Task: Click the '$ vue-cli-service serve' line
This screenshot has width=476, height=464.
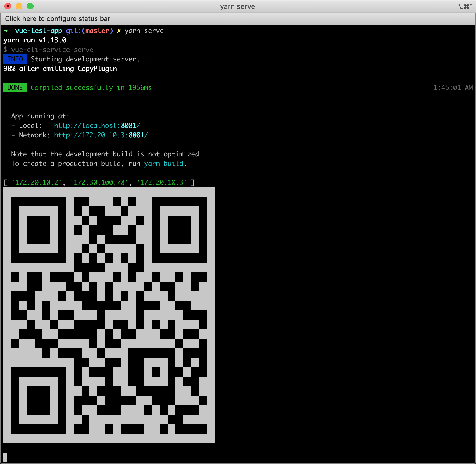Action: tap(48, 50)
